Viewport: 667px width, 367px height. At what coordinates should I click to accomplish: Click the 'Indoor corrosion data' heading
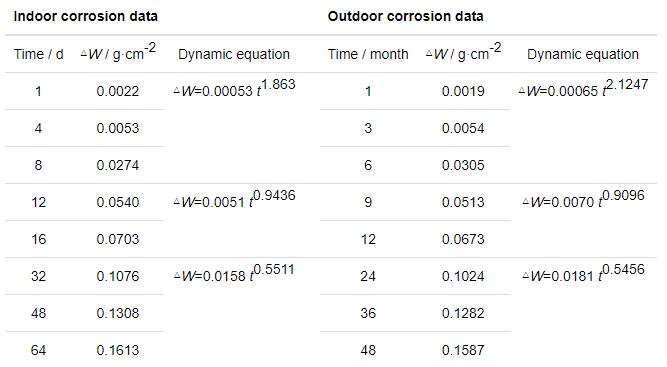(86, 17)
